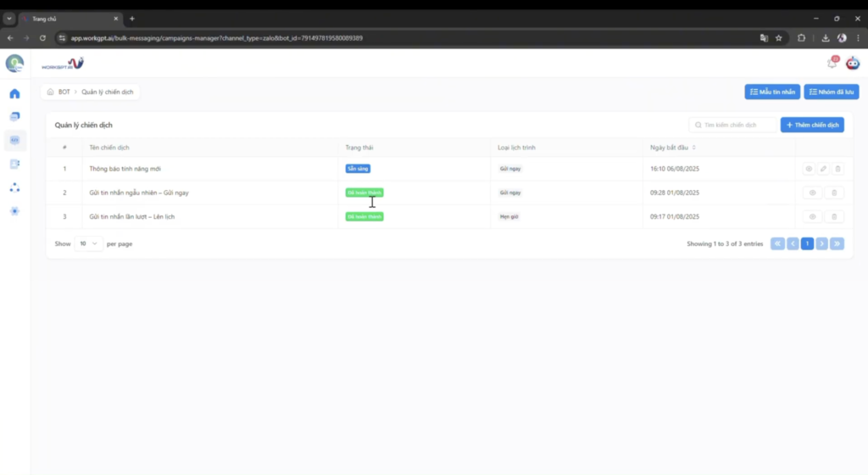Delete the 'Thông báo tính năng mới' campaign
This screenshot has height=475, width=868.
(837, 169)
